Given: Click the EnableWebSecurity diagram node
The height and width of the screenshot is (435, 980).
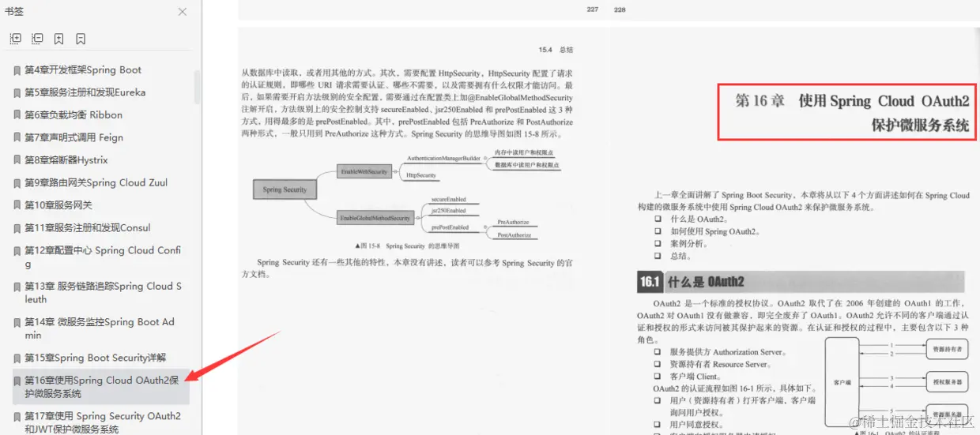Looking at the screenshot, I should (x=364, y=171).
